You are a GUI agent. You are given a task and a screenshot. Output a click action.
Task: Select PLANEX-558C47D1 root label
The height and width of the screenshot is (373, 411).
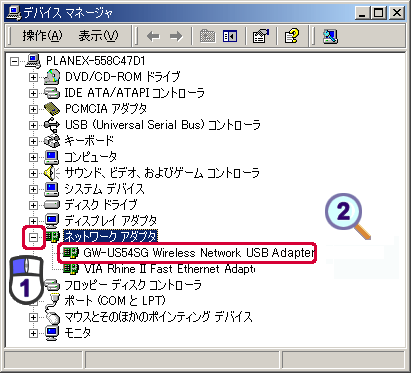(96, 61)
